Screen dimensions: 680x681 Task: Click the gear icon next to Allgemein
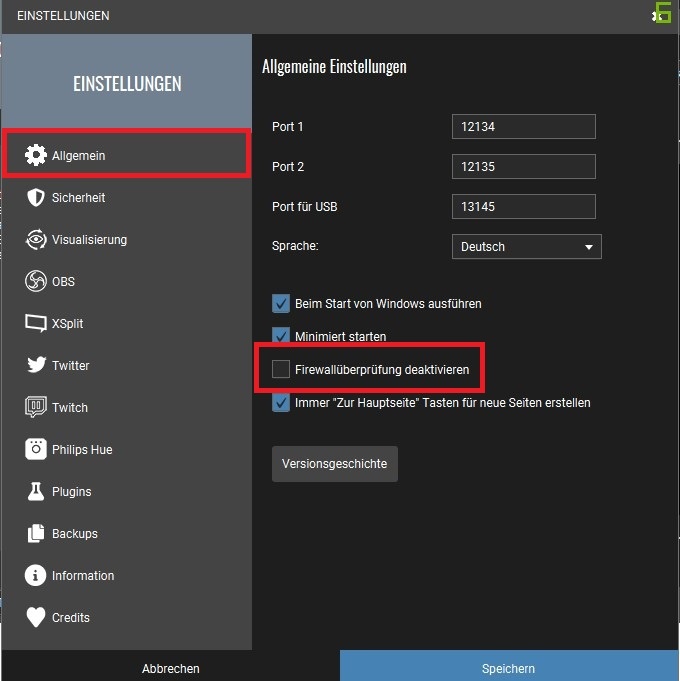point(36,155)
